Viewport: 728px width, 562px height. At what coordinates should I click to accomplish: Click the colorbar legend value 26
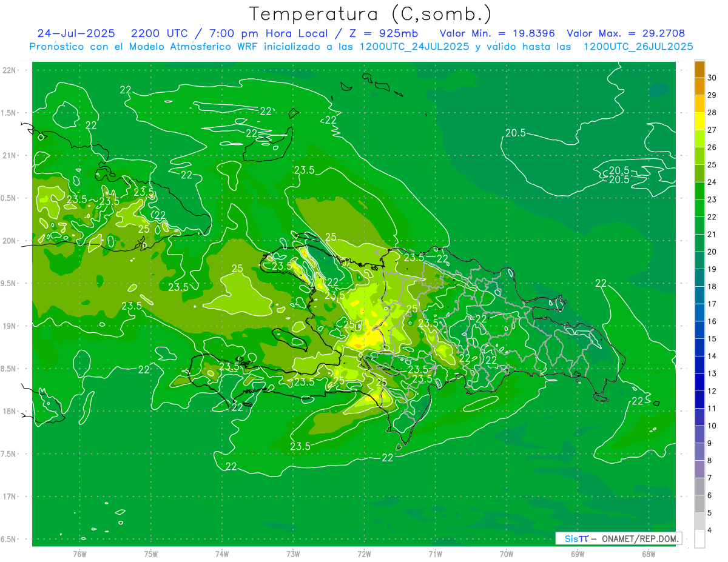(712, 147)
